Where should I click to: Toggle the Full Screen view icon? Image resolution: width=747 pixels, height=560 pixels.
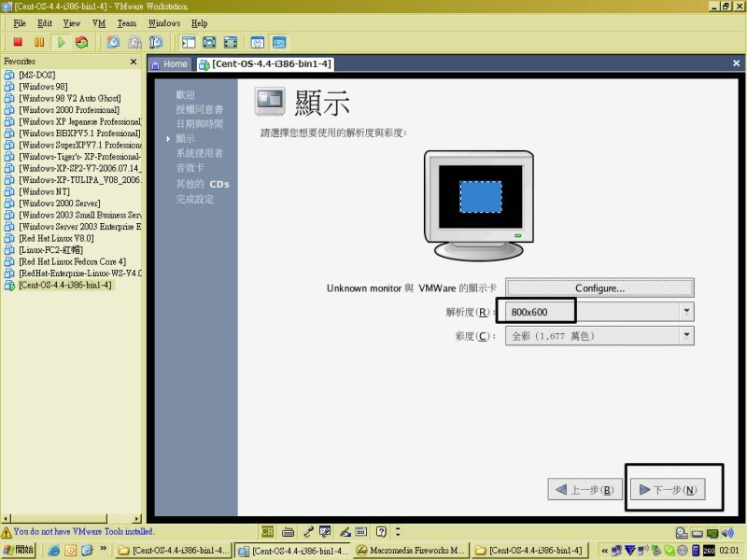pos(209,42)
